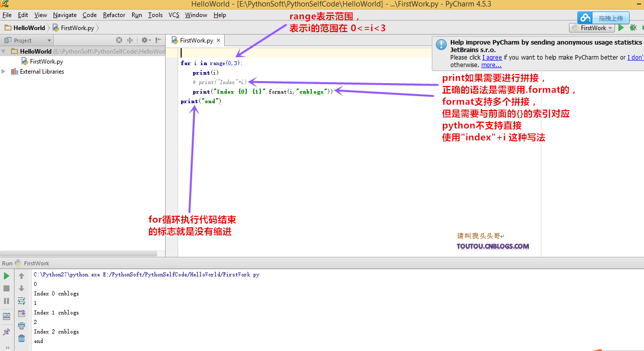Viewport: 644px width, 351px height.
Task: Open Project panel gear settings menu
Action: 145,41
